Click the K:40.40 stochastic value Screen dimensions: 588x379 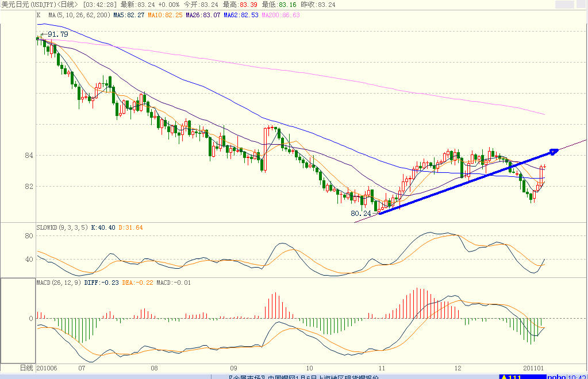(x=103, y=227)
